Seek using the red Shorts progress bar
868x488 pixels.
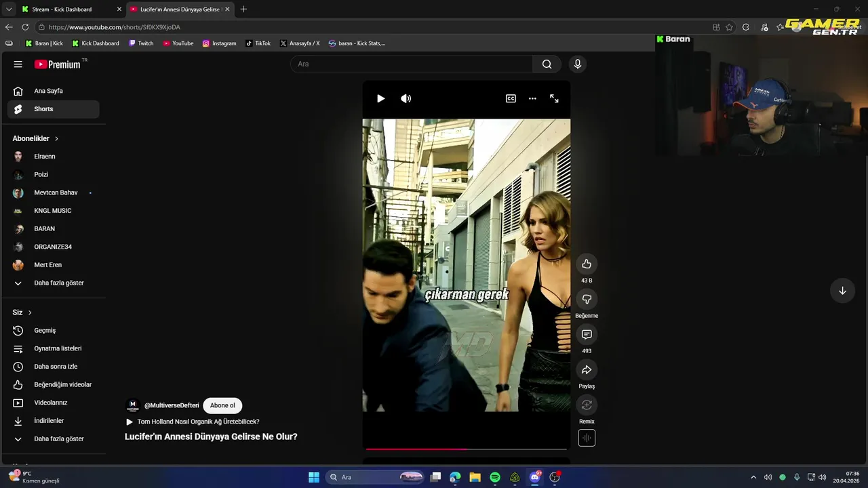pyautogui.click(x=467, y=449)
